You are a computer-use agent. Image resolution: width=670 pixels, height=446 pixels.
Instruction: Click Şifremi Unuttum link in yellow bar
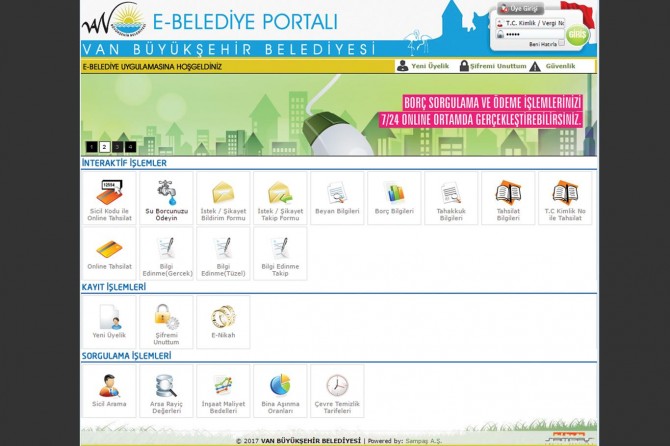(x=498, y=66)
